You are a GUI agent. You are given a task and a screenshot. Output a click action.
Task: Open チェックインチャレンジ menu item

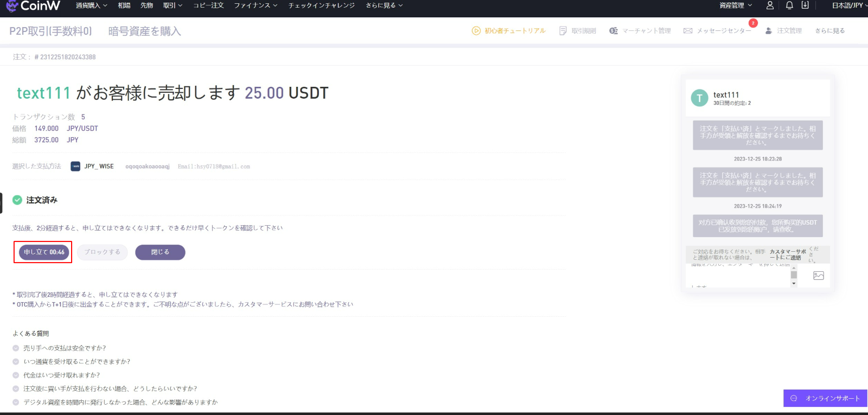coord(322,5)
